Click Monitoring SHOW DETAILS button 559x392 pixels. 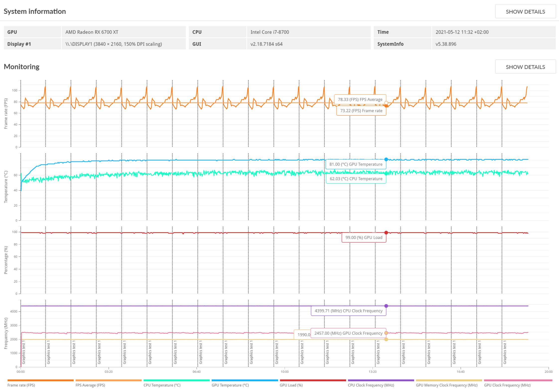coord(525,67)
